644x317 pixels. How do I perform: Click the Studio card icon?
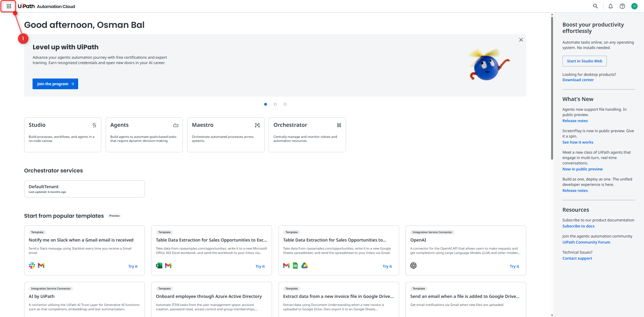point(94,125)
